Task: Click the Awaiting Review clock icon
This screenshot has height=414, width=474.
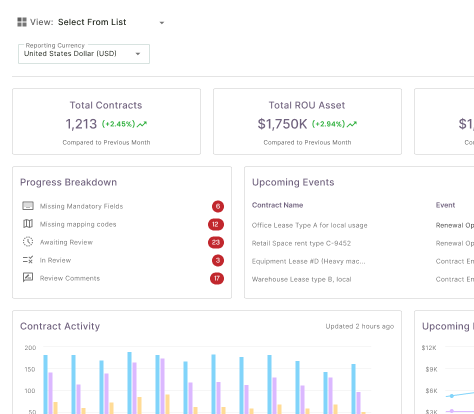Action: click(x=28, y=242)
